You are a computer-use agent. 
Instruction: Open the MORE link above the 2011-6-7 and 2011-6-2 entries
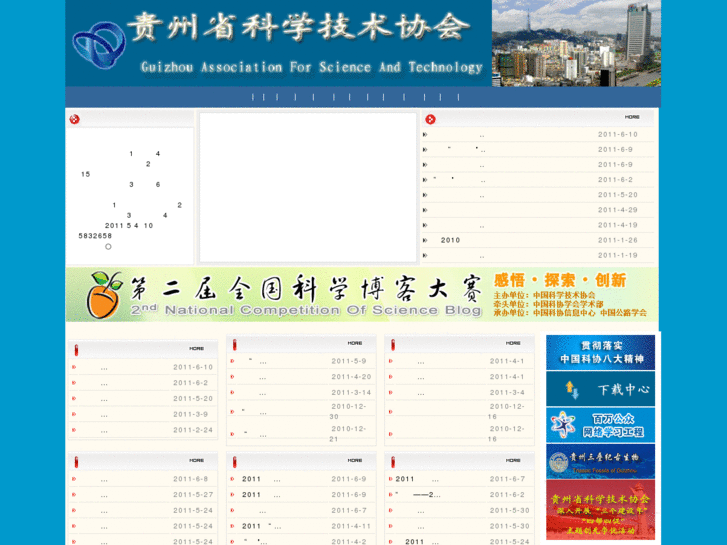click(513, 461)
